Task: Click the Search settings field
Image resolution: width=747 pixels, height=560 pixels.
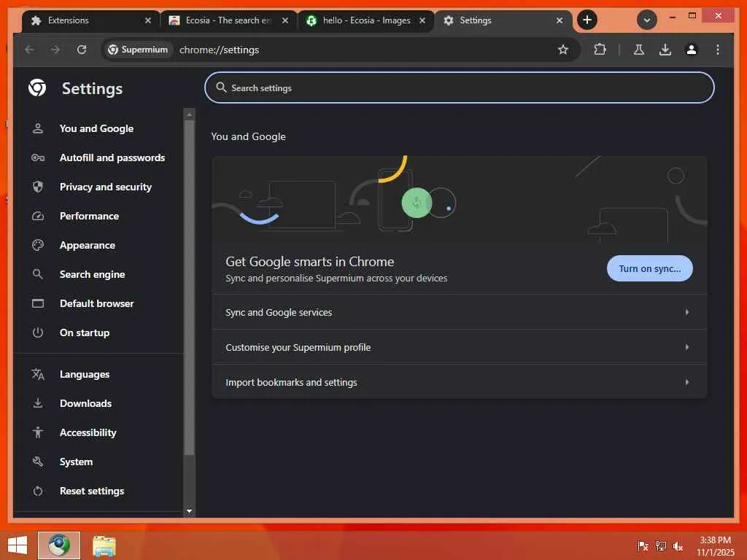Action: tap(460, 87)
